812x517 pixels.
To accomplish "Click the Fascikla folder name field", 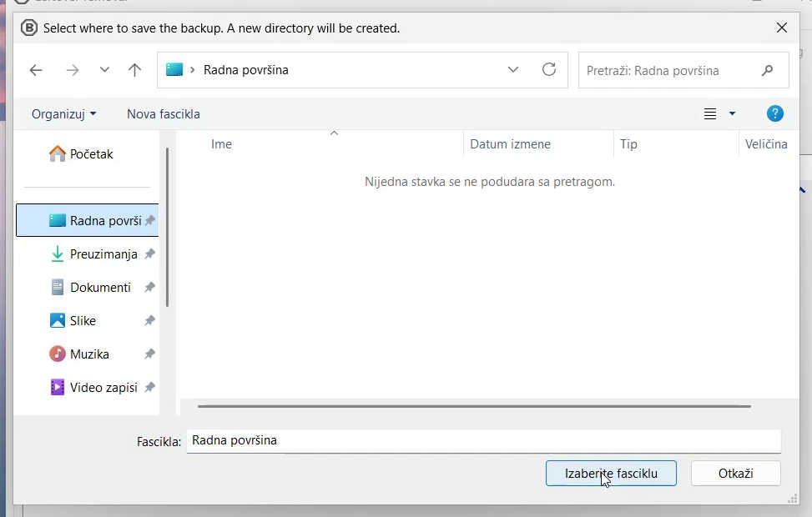I will pyautogui.click(x=483, y=440).
